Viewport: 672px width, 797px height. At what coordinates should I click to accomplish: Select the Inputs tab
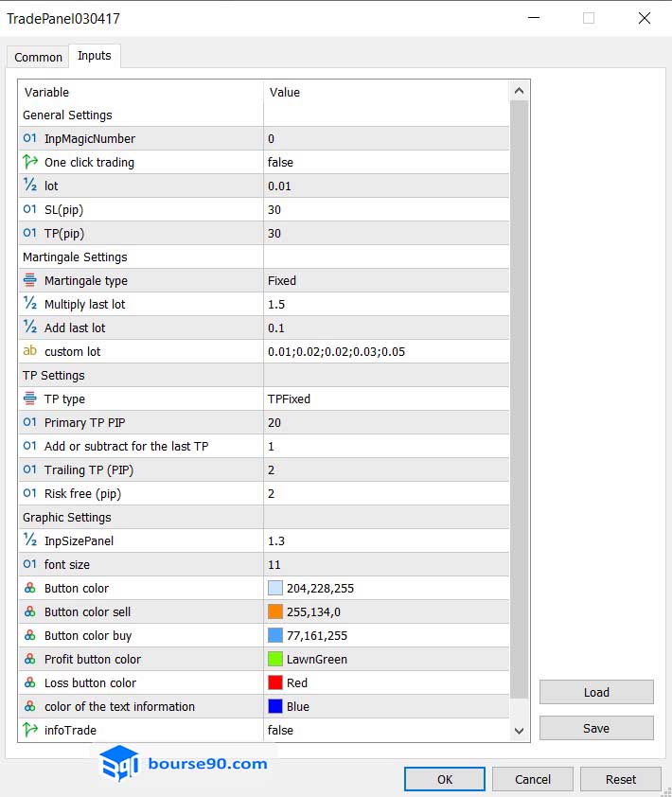point(94,56)
